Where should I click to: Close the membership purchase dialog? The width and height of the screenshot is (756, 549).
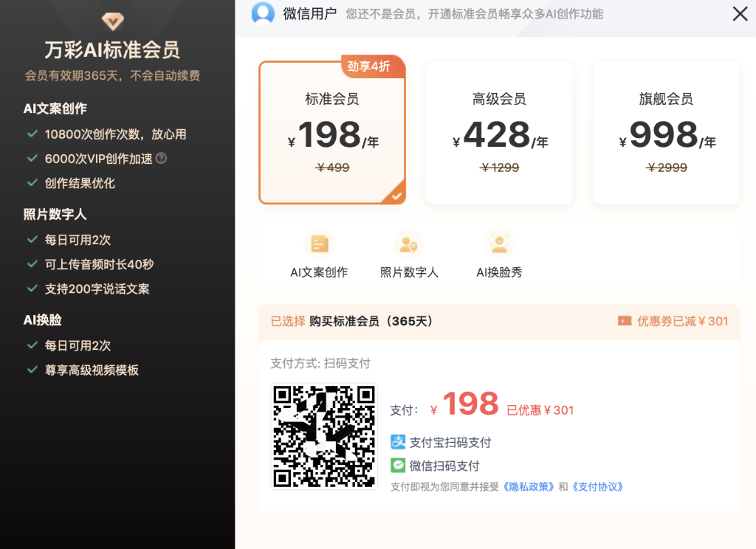[740, 13]
